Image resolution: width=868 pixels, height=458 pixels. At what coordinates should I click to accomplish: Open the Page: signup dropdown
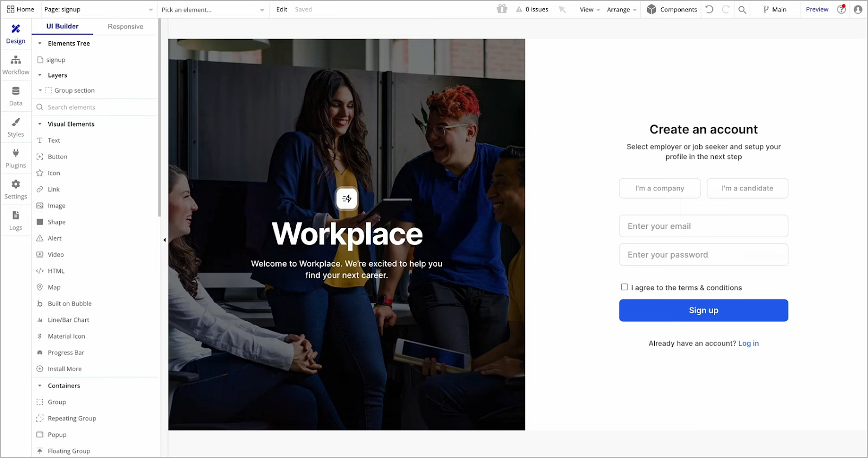[x=98, y=9]
